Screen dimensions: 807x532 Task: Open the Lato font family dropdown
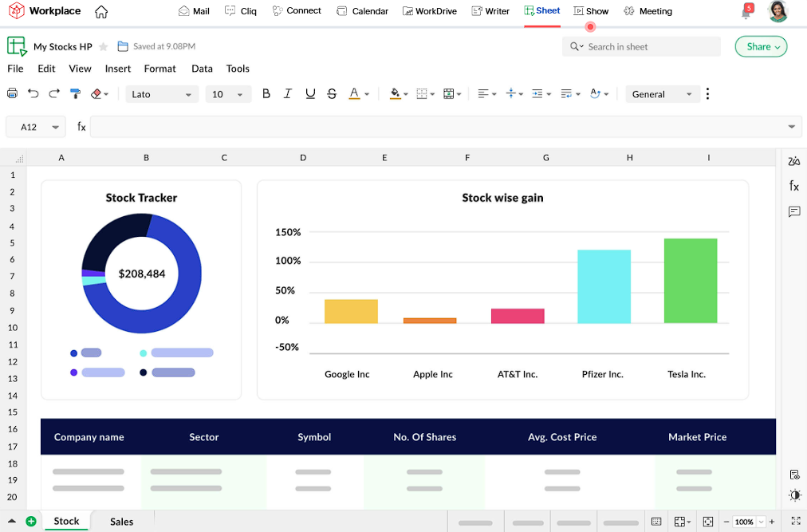pos(161,94)
